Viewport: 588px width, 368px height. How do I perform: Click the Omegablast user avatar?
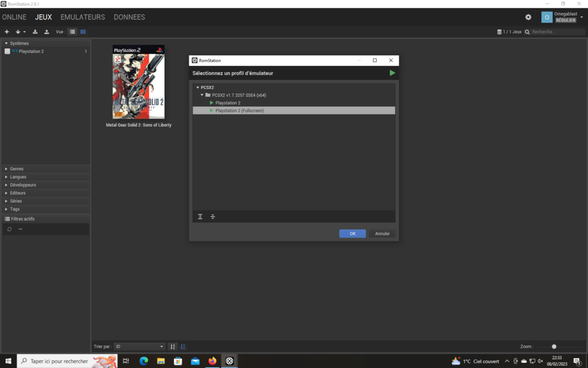coord(547,17)
